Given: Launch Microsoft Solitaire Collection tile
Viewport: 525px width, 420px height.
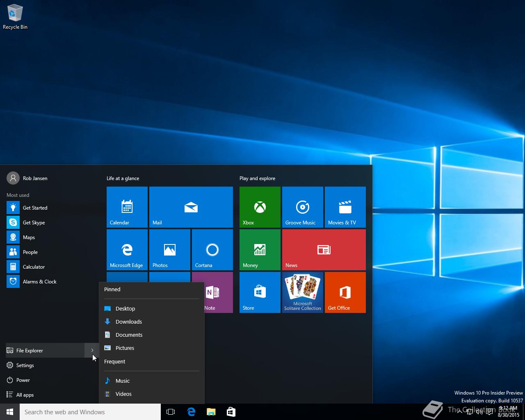Looking at the screenshot, I should (303, 292).
